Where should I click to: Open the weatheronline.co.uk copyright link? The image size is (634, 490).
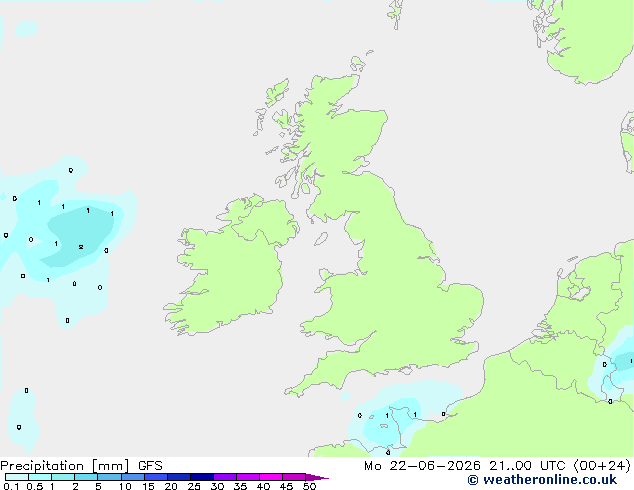point(542,480)
